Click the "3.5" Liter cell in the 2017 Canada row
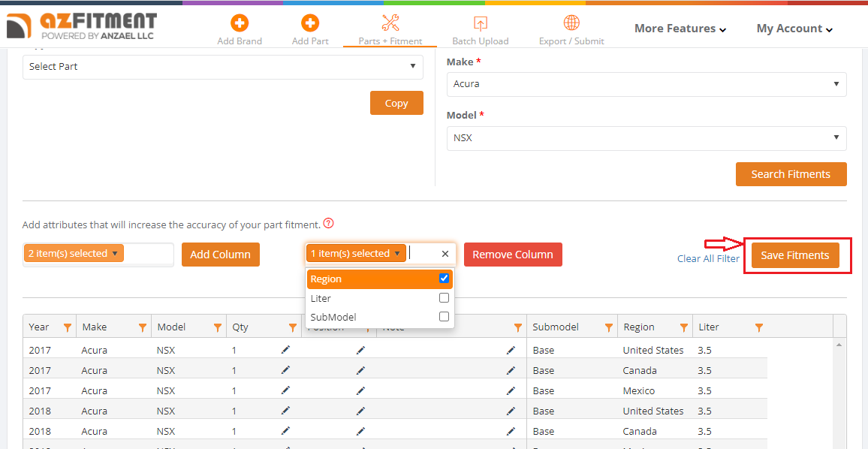 click(x=705, y=370)
